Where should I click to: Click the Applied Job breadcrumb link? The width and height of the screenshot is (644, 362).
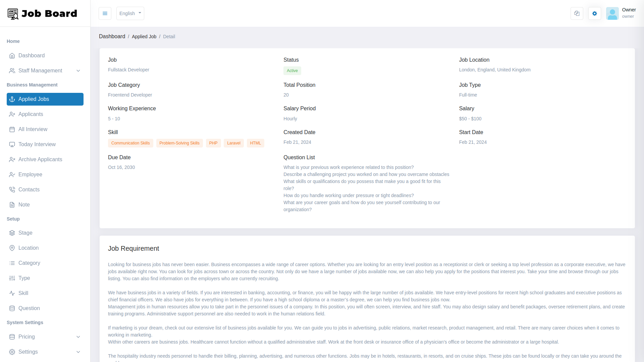tap(144, 37)
